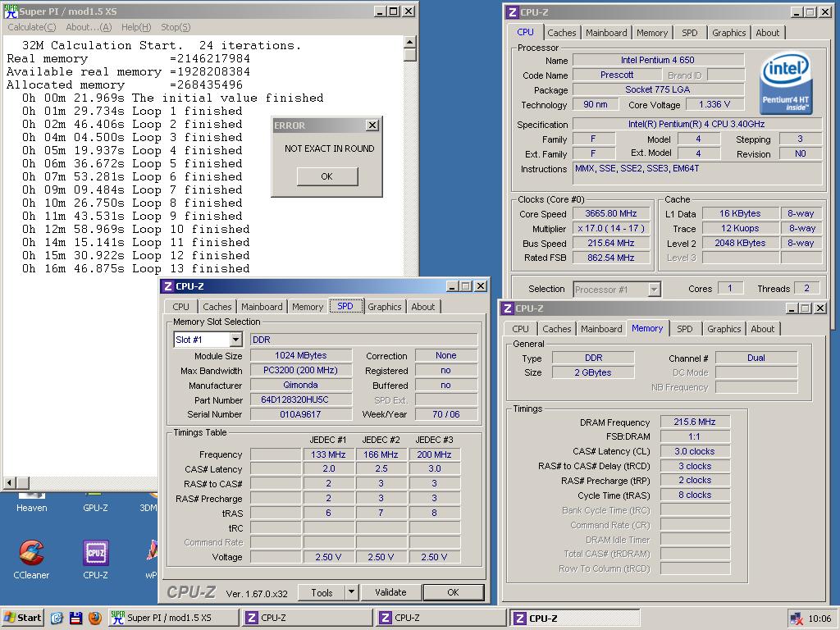The image size is (840, 630).
Task: Click the Part Number field 64D128320HU5C
Action: coord(301,399)
